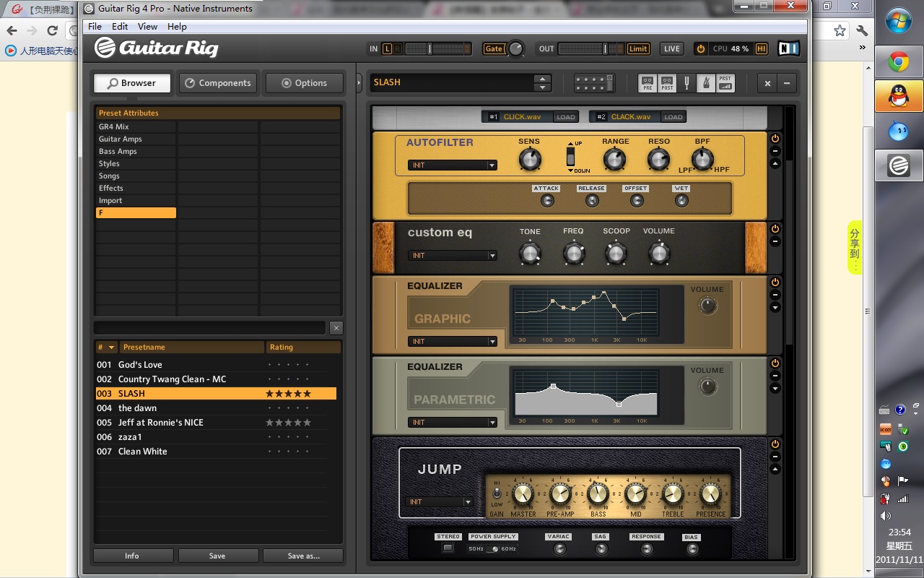Minimize the Autofilter module
The width and height of the screenshot is (924, 578).
pos(775,151)
